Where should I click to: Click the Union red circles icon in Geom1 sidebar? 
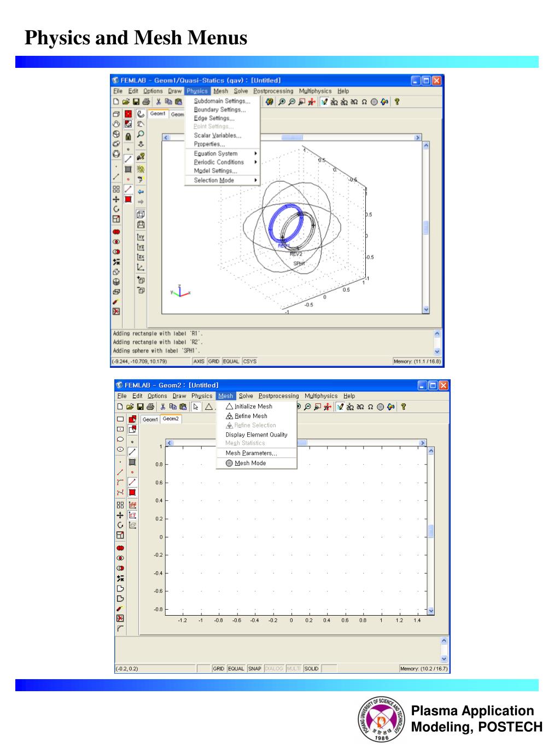point(116,231)
